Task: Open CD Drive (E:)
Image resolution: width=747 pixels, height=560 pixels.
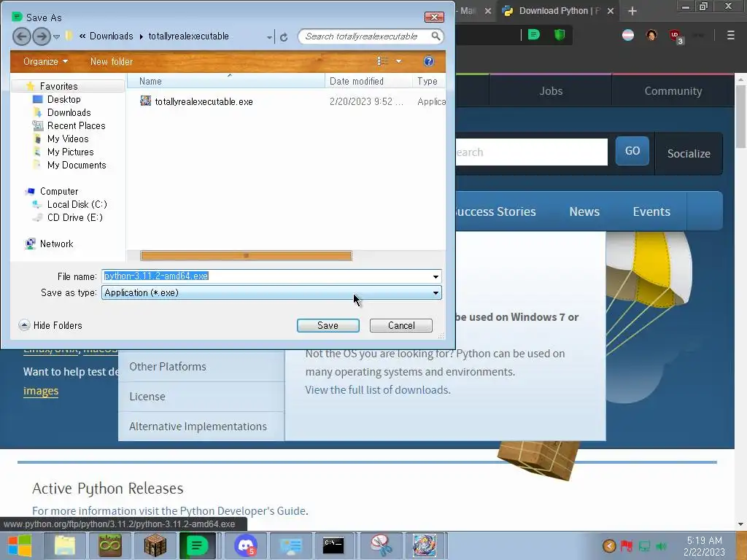Action: pos(74,217)
